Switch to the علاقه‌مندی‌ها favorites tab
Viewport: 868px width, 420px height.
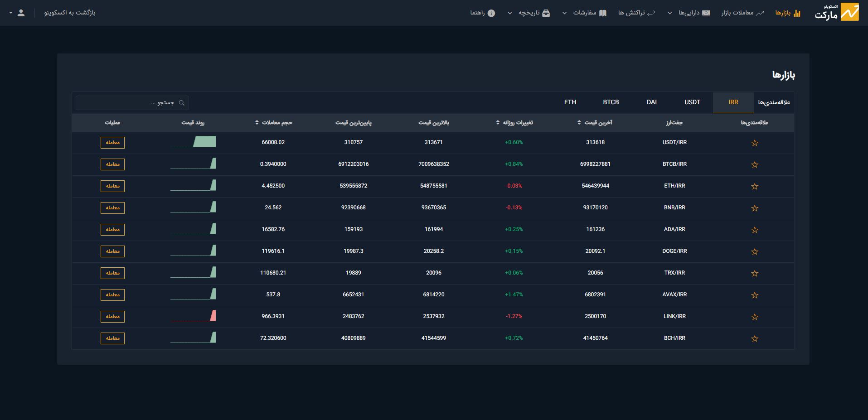(774, 102)
